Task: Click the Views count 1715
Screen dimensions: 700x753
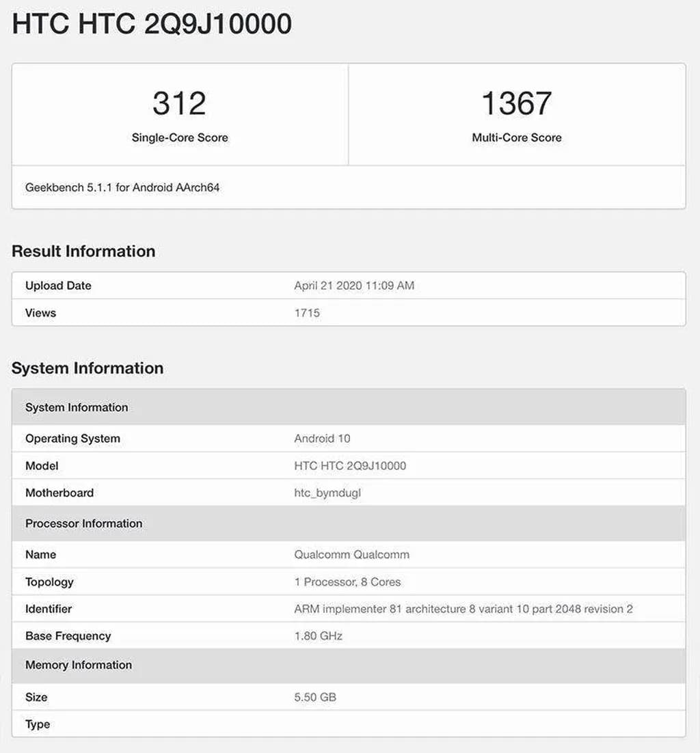Action: click(307, 313)
